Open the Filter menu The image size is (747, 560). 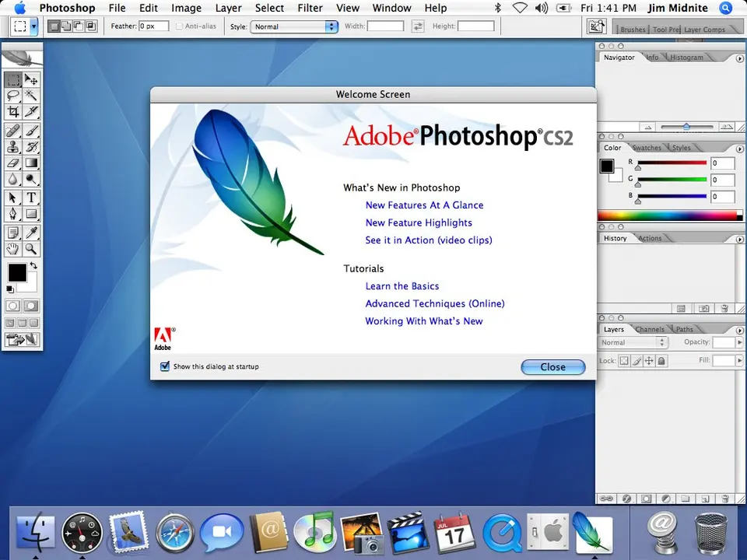click(310, 8)
